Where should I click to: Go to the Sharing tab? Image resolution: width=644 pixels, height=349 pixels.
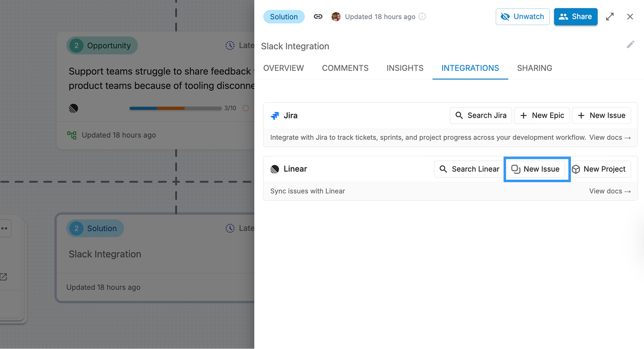coord(534,68)
